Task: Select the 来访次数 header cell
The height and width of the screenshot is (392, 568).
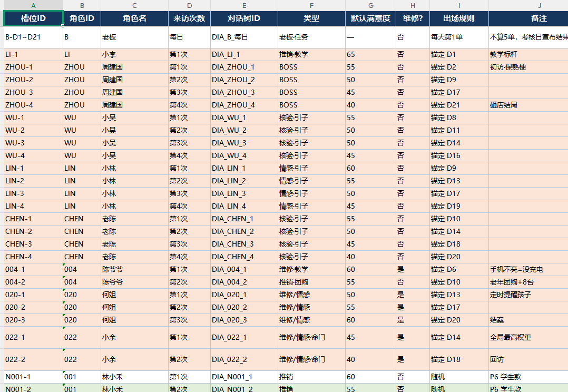Action: click(x=189, y=18)
